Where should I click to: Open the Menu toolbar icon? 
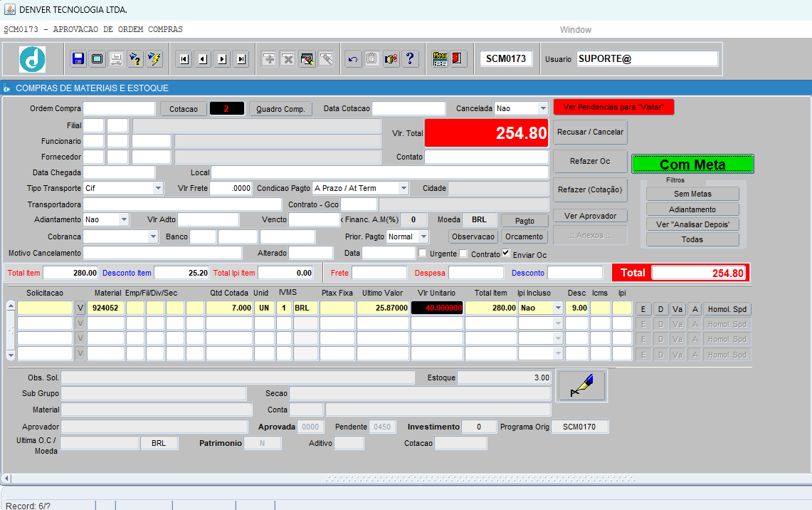tap(441, 58)
